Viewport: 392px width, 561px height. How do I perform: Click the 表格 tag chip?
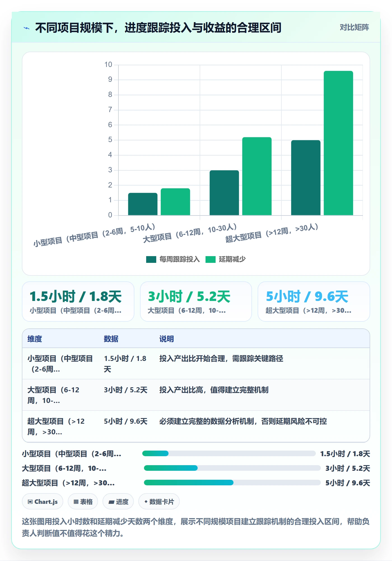83,502
